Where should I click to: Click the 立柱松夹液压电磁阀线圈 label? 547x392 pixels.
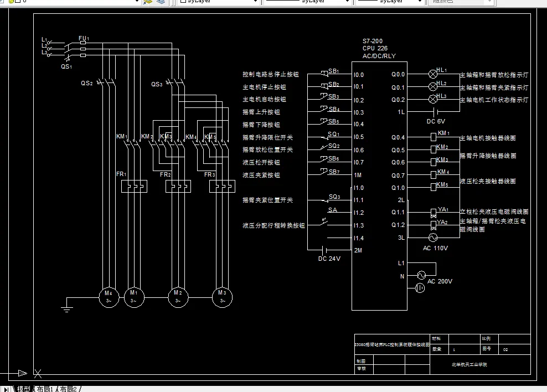coord(494,212)
